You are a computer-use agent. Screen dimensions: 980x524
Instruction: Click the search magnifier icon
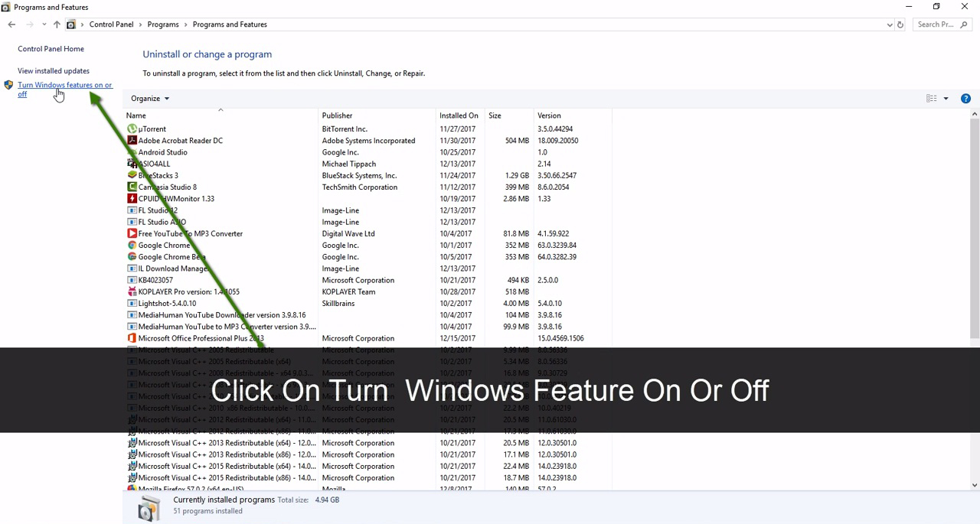(964, 24)
